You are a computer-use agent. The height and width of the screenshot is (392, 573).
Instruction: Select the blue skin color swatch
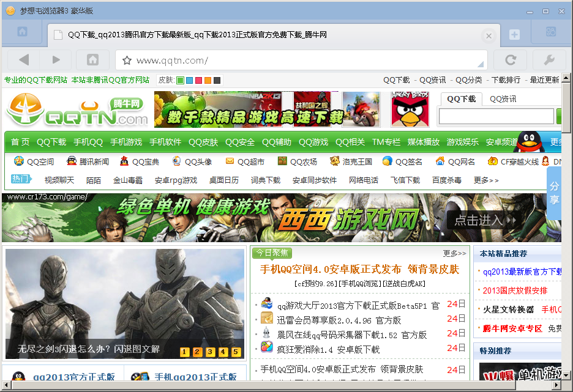(x=189, y=80)
